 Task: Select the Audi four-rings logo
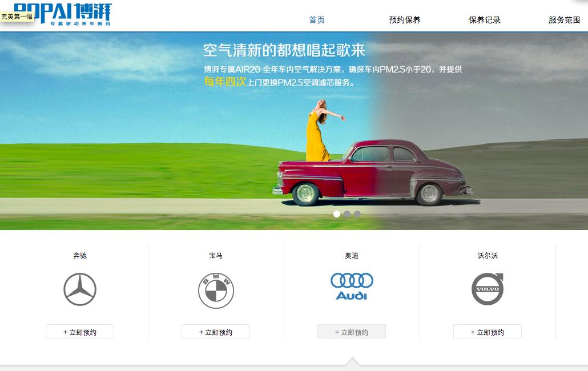coord(352,287)
